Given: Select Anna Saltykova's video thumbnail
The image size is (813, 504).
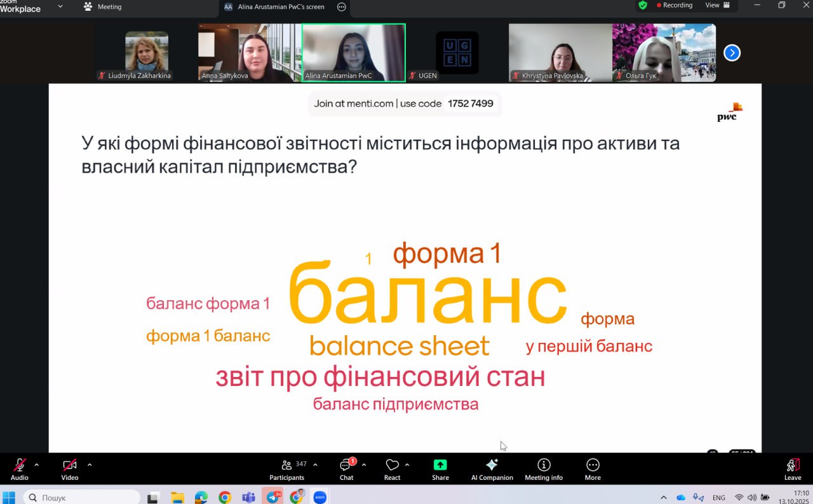Looking at the screenshot, I should tap(249, 53).
